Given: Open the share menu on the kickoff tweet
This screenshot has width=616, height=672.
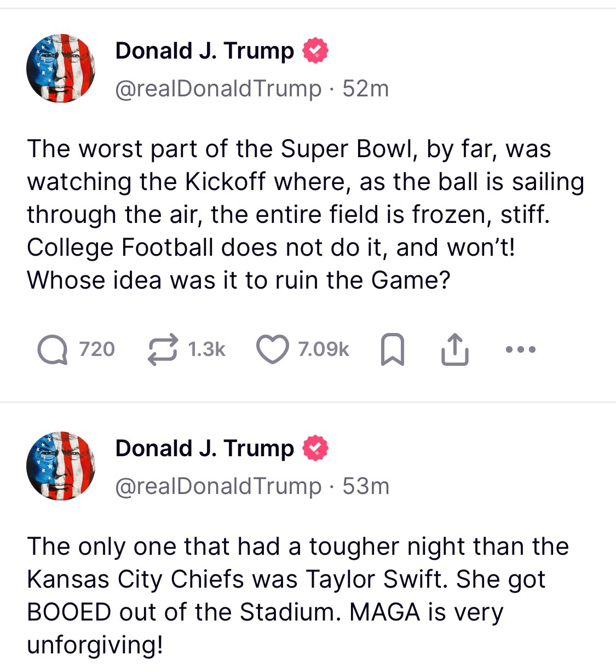Looking at the screenshot, I should [x=454, y=348].
